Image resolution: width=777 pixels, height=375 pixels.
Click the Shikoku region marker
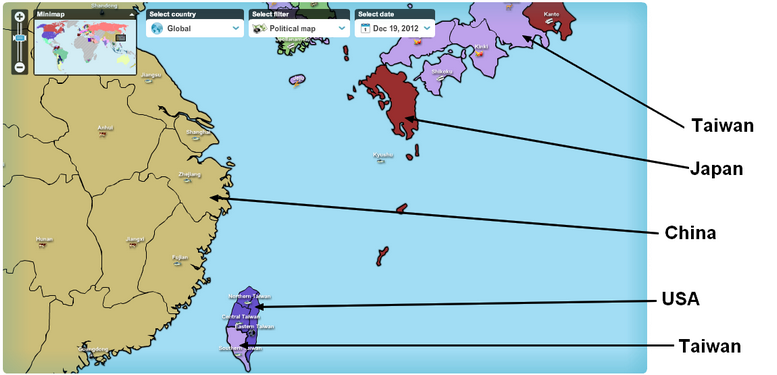click(x=439, y=77)
